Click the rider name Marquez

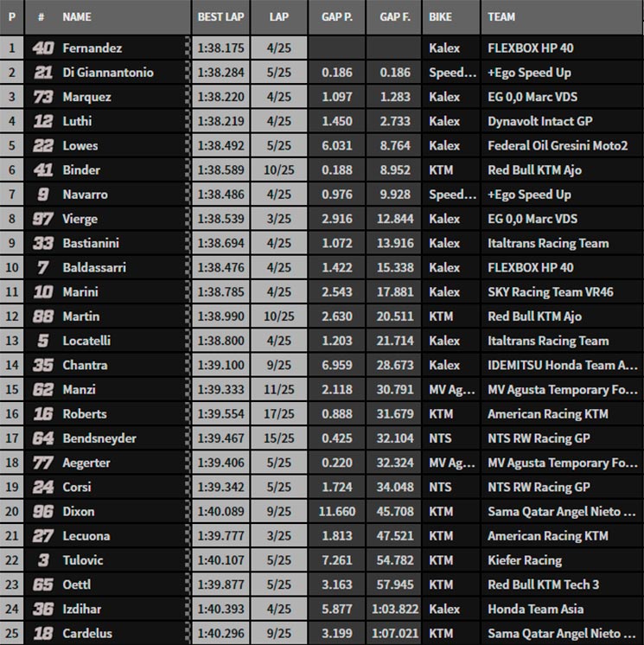click(x=86, y=97)
